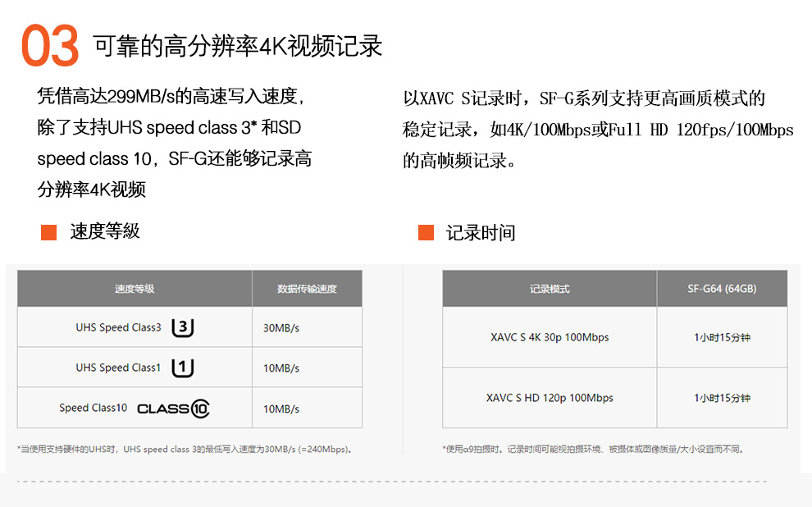Select the 数据传输速度 column header

[x=307, y=289]
